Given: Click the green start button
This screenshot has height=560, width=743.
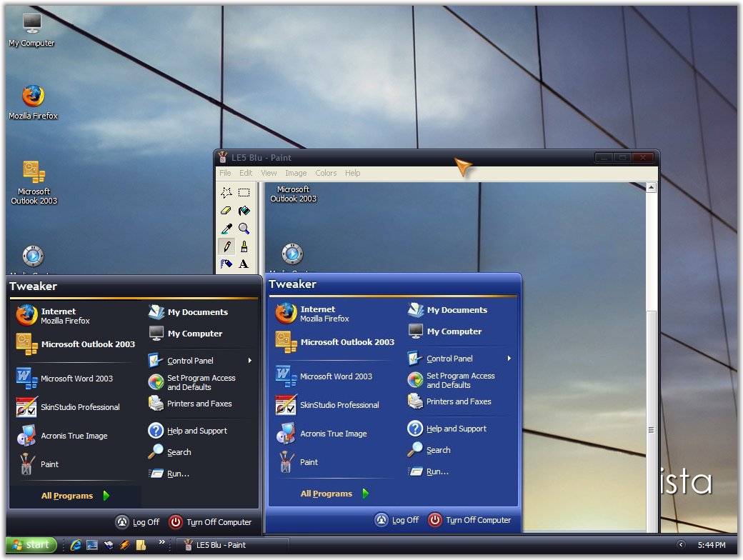Looking at the screenshot, I should click(x=31, y=545).
